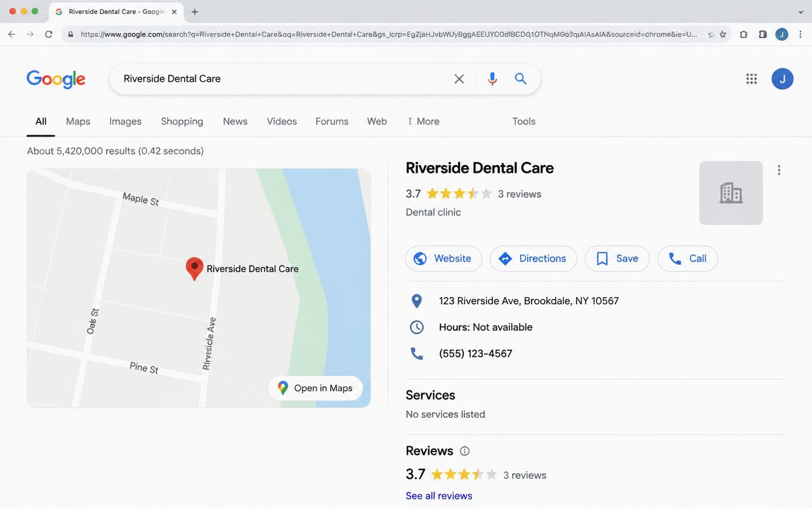Submit search with the magnifier icon
Image resolution: width=812 pixels, height=508 pixels.
(521, 79)
